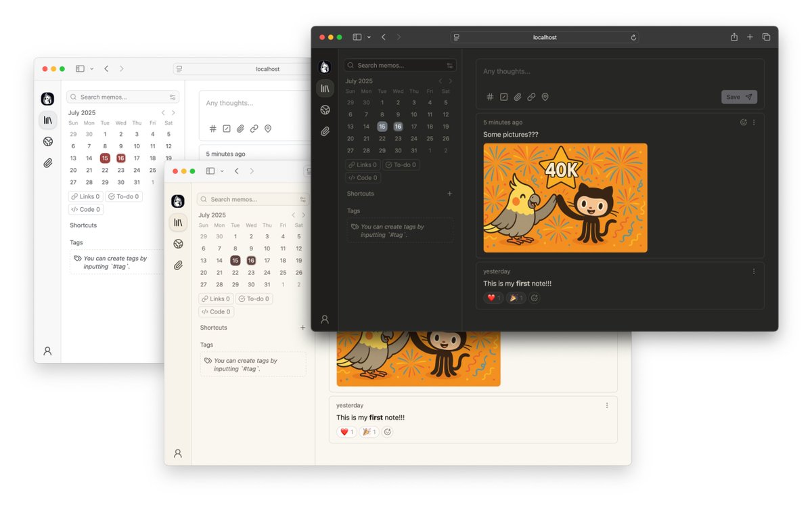Open Attachments paperclip in beige window sidebar

pyautogui.click(x=178, y=265)
